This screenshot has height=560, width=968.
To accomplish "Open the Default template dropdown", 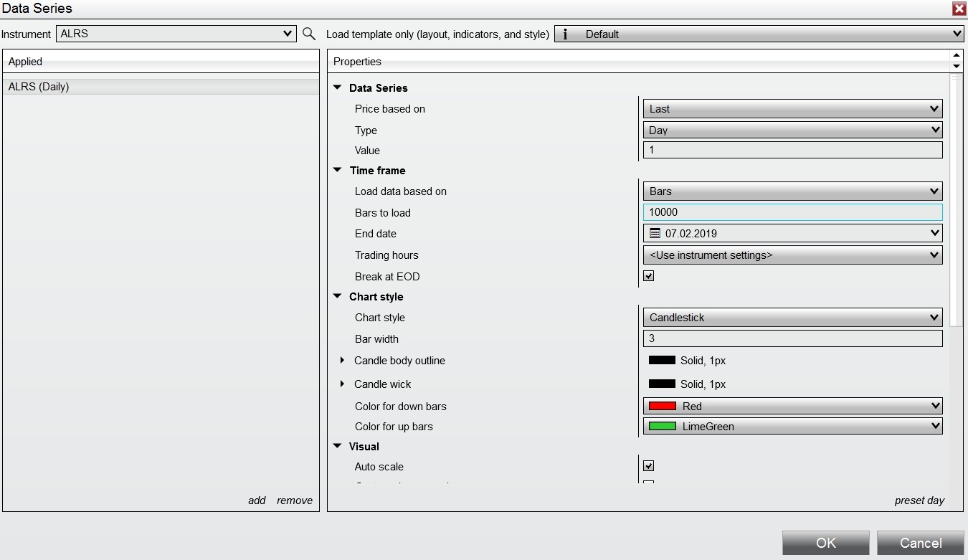I will (759, 34).
